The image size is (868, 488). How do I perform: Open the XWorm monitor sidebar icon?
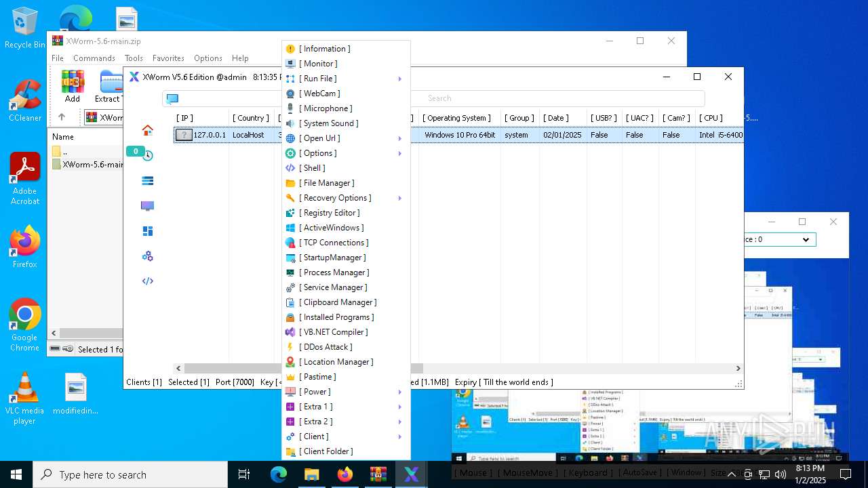147,205
